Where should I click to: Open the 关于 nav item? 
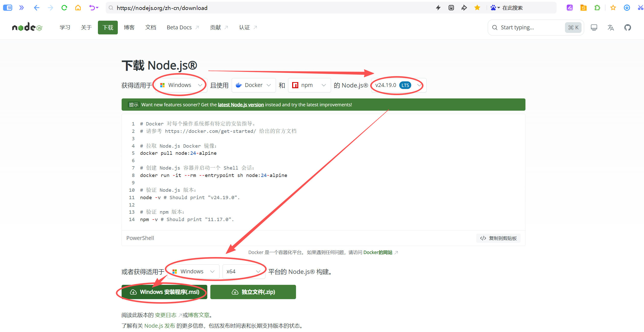tap(86, 28)
